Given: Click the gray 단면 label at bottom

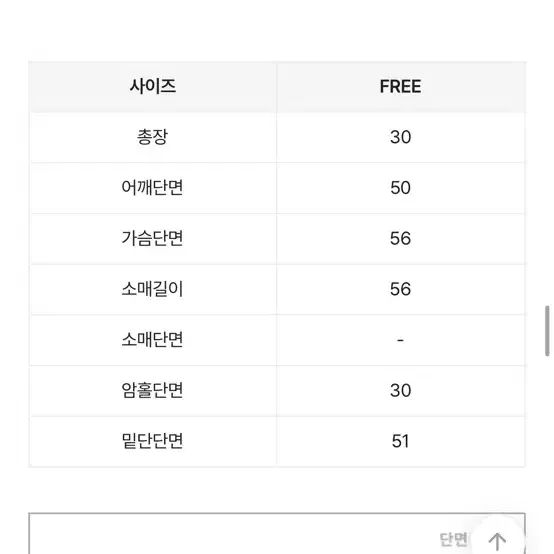Looking at the screenshot, I should point(453,540).
